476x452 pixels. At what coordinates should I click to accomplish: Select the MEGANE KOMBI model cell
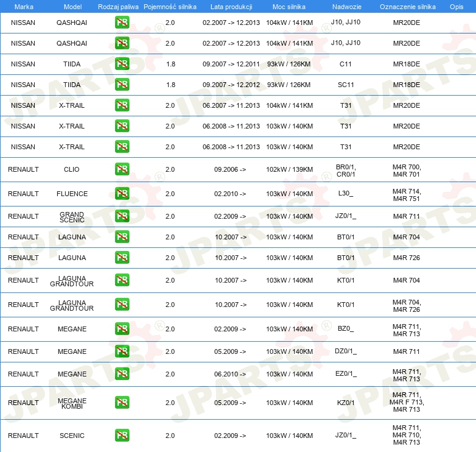[72, 404]
